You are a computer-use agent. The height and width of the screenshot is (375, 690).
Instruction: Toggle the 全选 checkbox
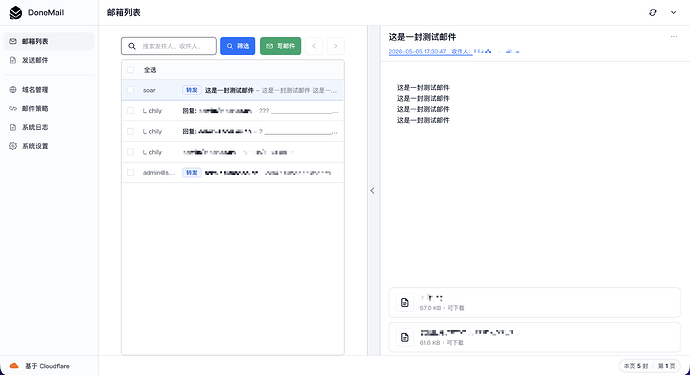[x=131, y=70]
